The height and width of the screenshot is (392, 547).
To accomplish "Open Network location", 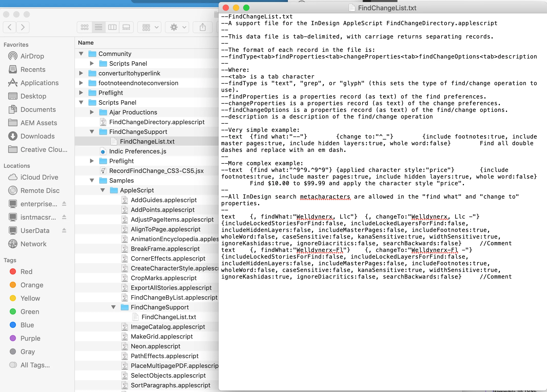I will [27, 244].
